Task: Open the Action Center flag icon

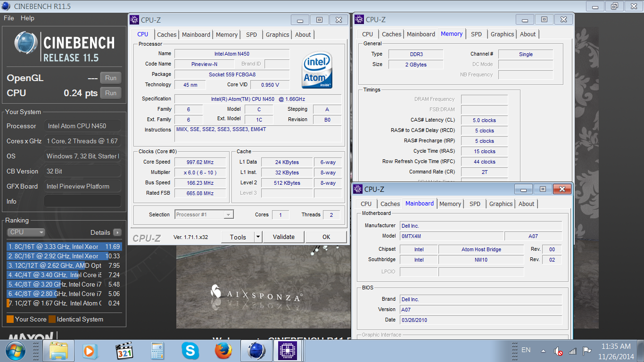Action: pyautogui.click(x=587, y=351)
